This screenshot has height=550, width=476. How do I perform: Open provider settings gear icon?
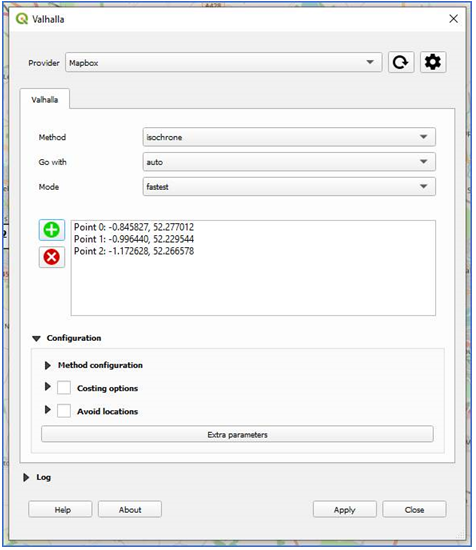[x=433, y=62]
